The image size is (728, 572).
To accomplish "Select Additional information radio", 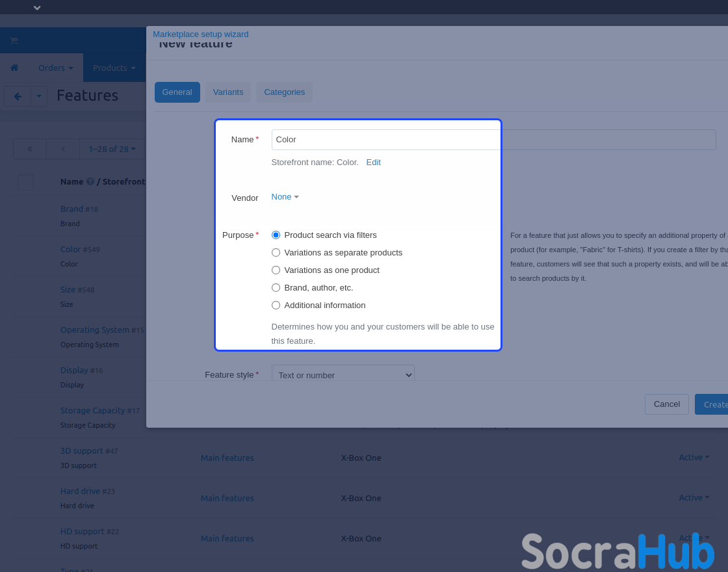I will tap(276, 305).
